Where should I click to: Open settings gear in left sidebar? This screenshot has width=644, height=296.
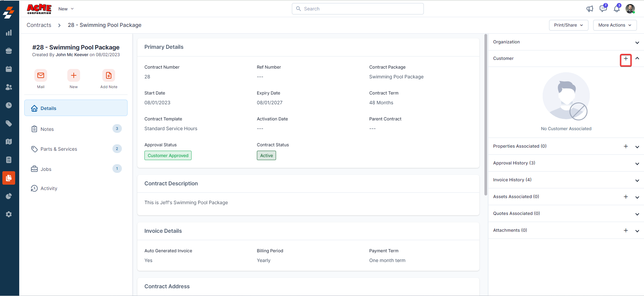tap(9, 214)
